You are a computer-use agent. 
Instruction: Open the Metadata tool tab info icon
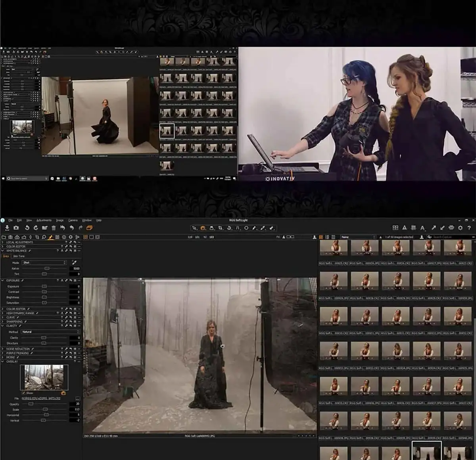point(64,237)
